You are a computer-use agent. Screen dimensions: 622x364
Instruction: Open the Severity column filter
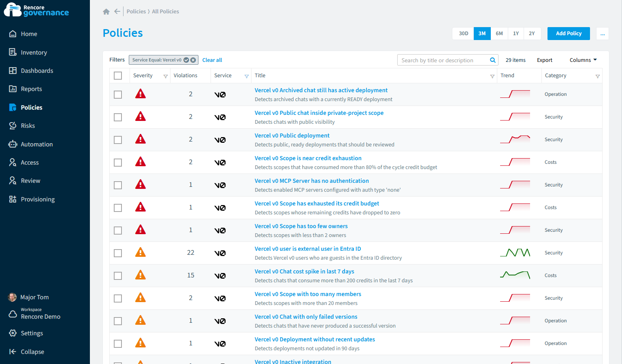click(166, 76)
